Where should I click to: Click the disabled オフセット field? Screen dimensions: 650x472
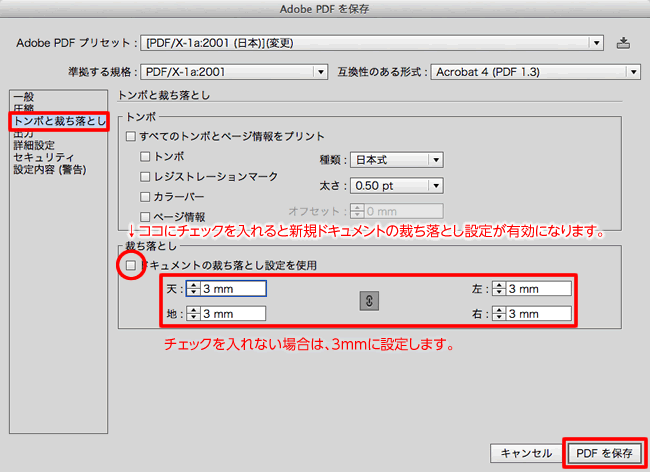point(403,211)
